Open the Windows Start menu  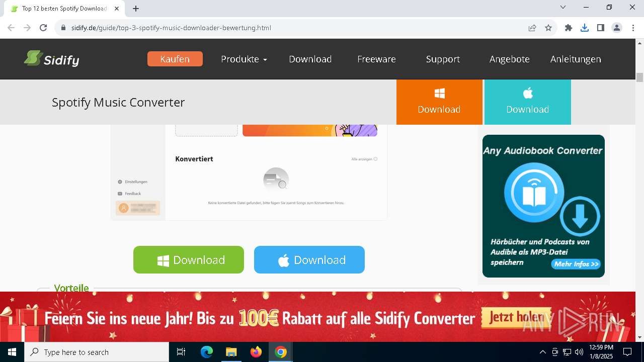[12, 352]
